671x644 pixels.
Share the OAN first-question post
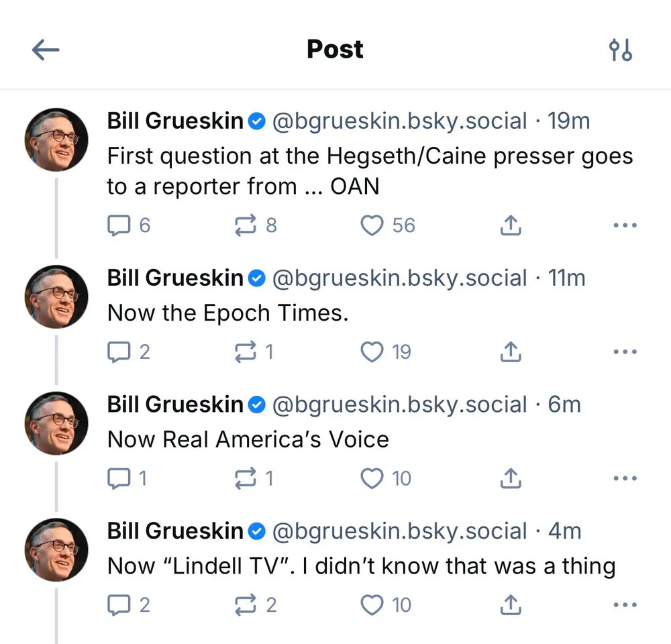[x=511, y=225]
